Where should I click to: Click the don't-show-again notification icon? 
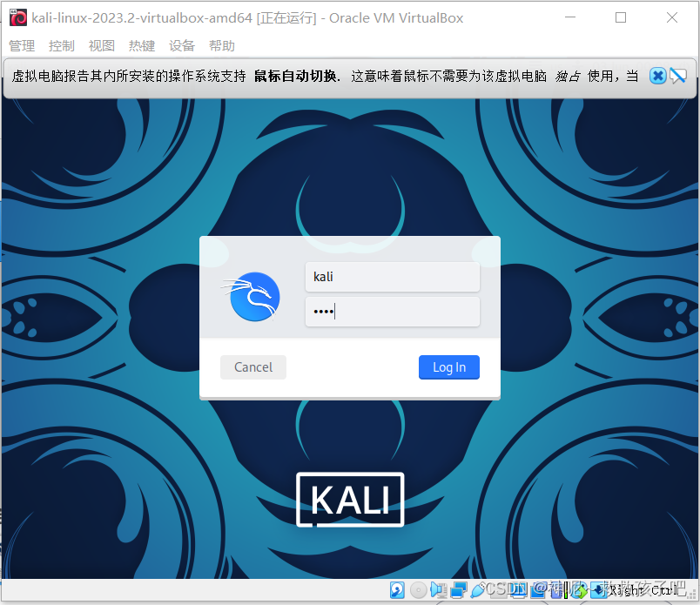pos(677,76)
